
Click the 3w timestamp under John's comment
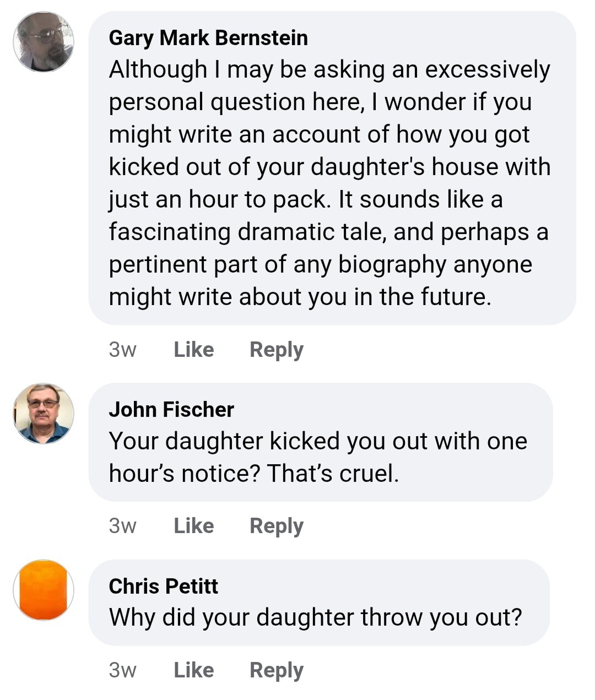coord(122,526)
